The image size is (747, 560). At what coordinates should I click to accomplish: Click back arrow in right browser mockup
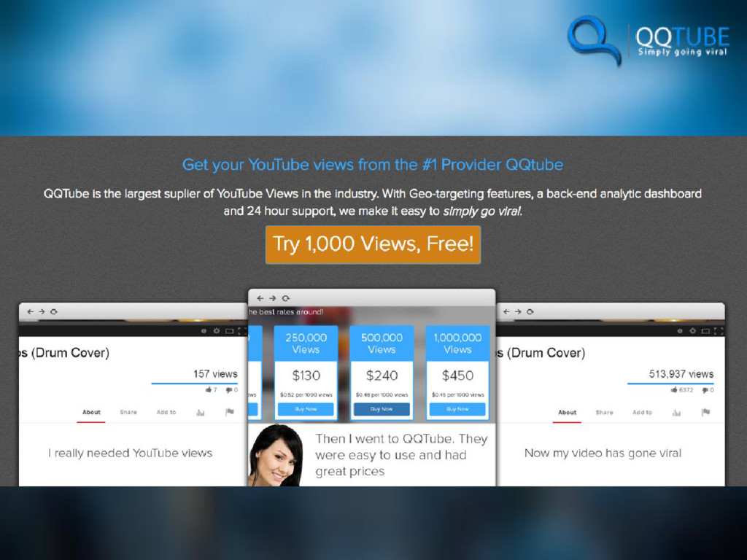pyautogui.click(x=506, y=311)
